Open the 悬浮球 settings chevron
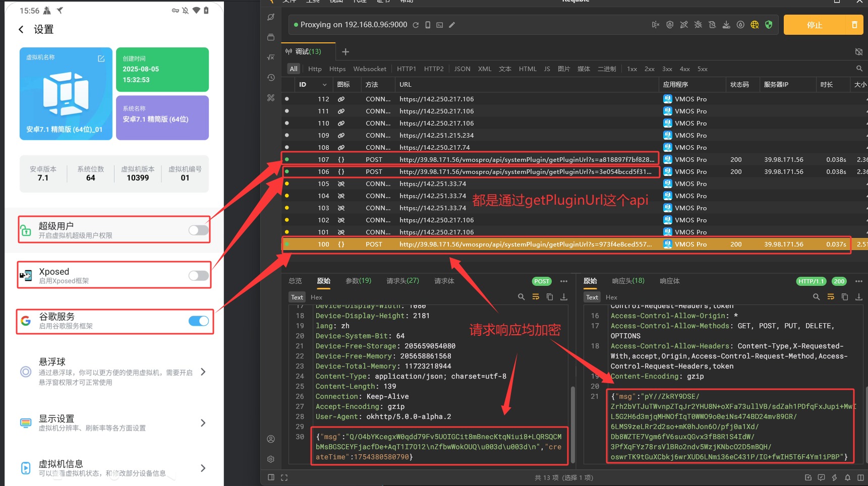The image size is (868, 486). coord(203,372)
